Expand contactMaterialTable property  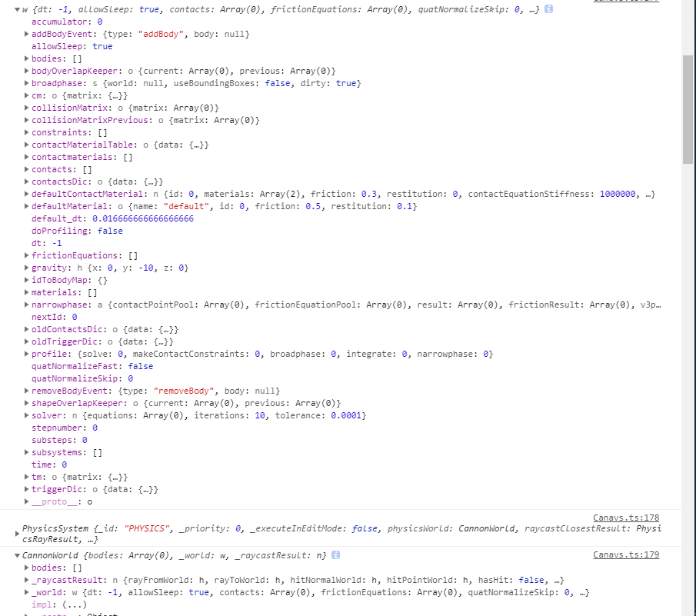pyautogui.click(x=26, y=145)
